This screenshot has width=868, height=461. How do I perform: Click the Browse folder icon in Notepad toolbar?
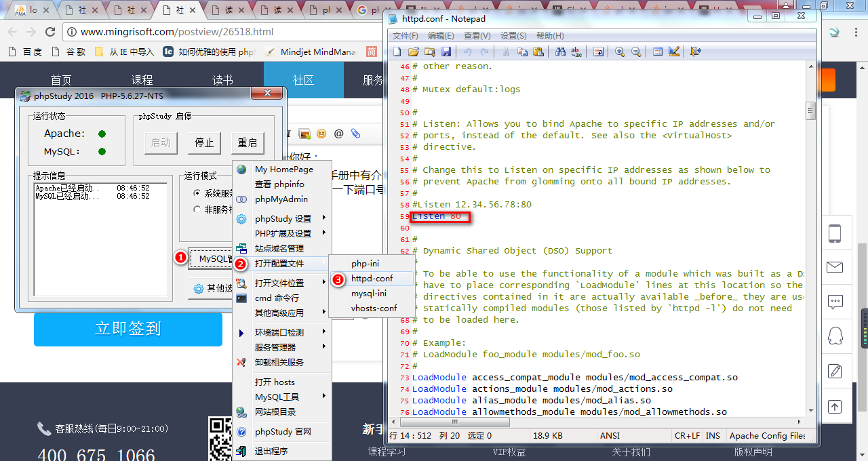tap(429, 52)
